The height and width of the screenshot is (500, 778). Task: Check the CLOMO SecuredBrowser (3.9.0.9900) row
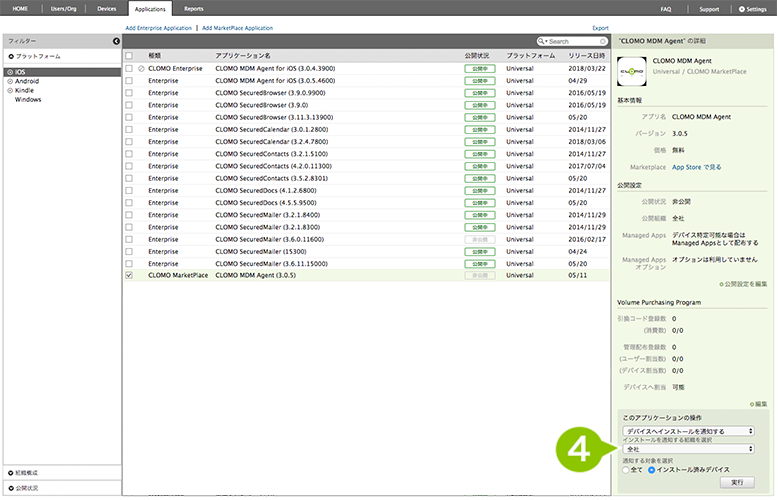129,93
